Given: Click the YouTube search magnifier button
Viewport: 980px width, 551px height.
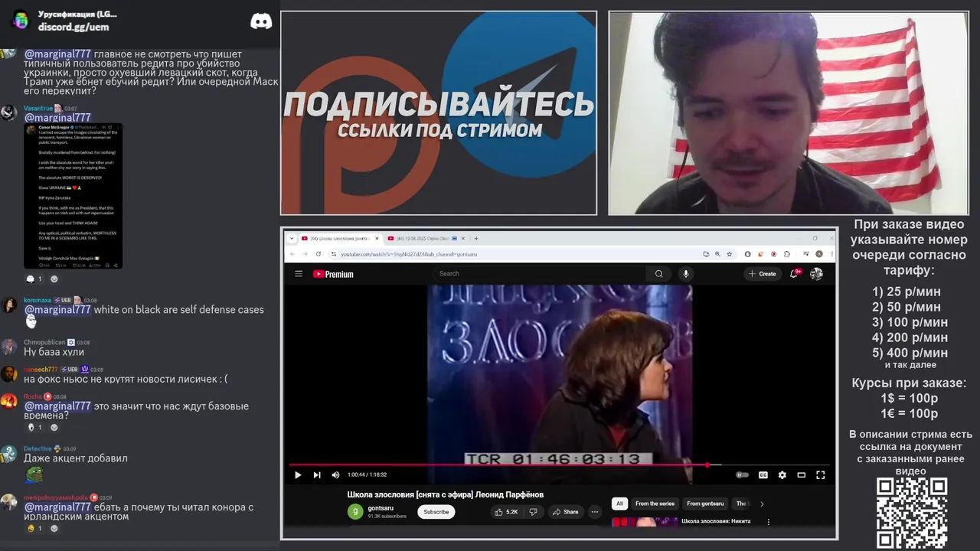Looking at the screenshot, I should tap(658, 273).
